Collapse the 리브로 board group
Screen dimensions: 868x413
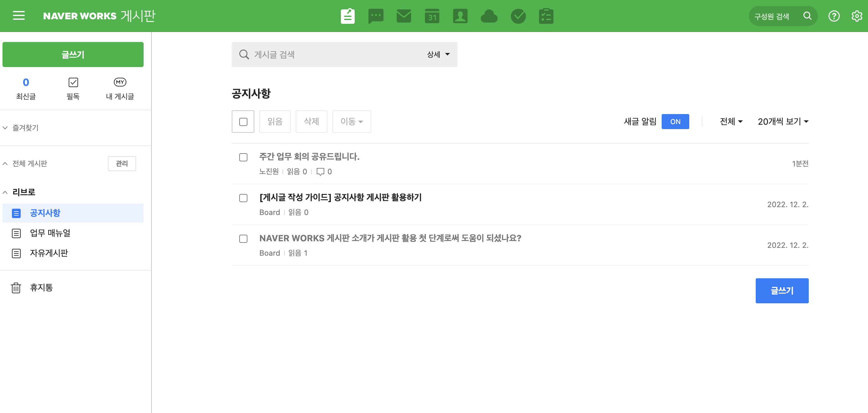point(5,192)
